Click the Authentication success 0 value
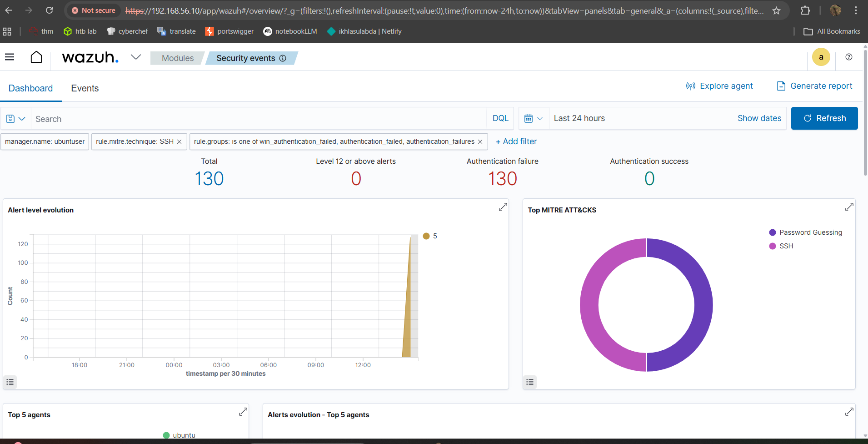868x444 pixels. pyautogui.click(x=649, y=178)
